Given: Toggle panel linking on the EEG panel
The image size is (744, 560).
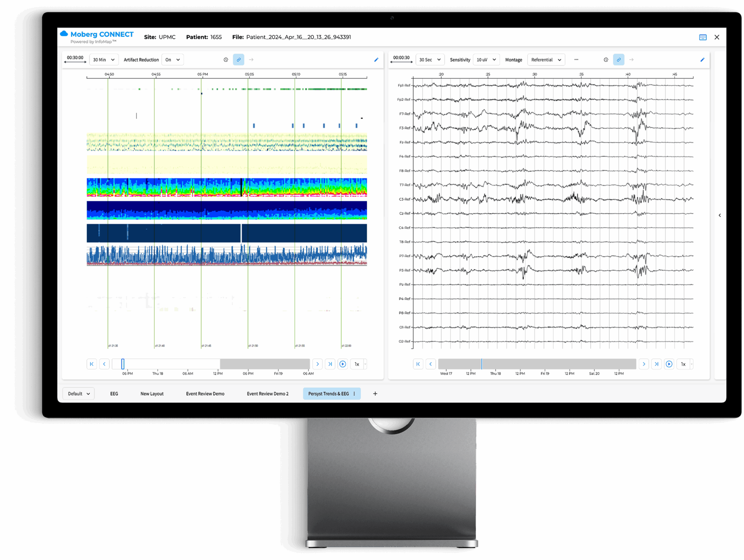Looking at the screenshot, I should (x=619, y=60).
